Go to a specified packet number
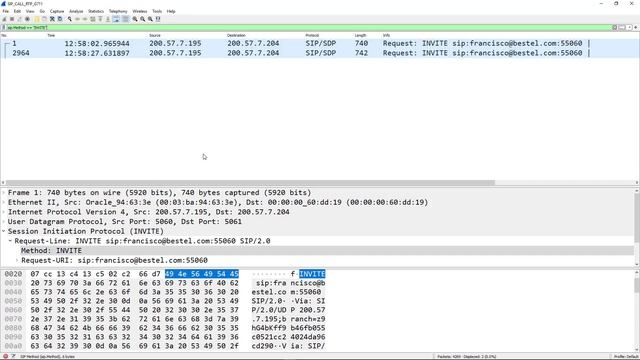The height and width of the screenshot is (360, 640). (93, 19)
